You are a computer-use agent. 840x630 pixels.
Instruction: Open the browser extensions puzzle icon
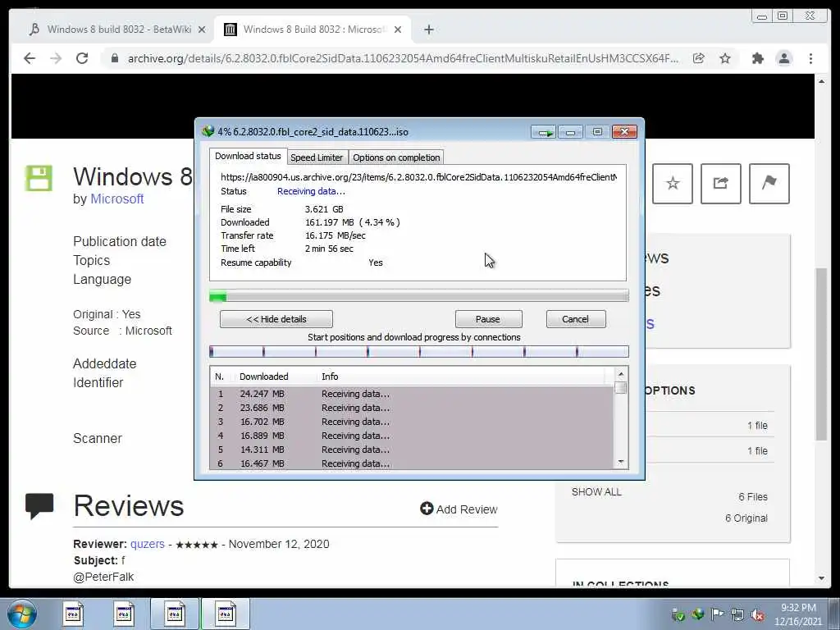(757, 58)
